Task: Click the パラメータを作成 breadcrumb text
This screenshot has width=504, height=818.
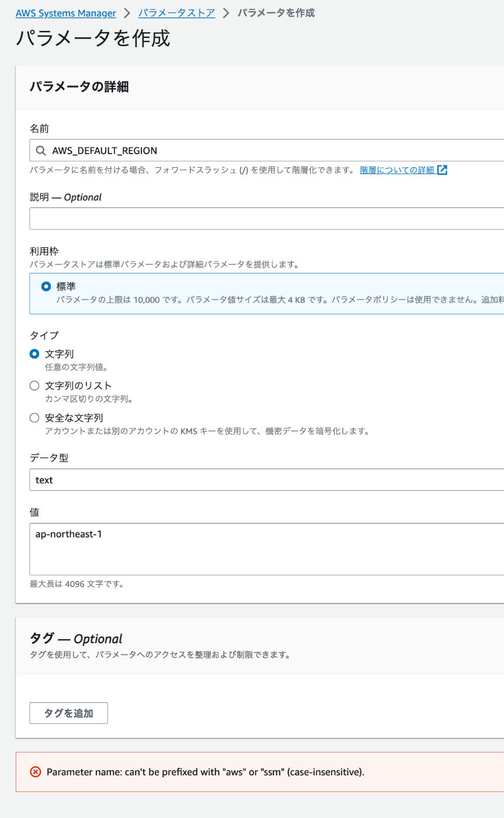Action: (x=276, y=13)
